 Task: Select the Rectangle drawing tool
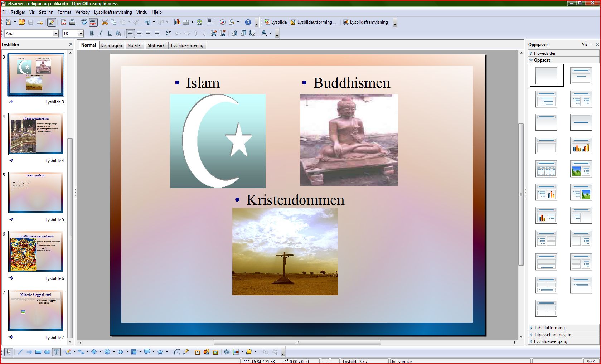pyautogui.click(x=38, y=352)
